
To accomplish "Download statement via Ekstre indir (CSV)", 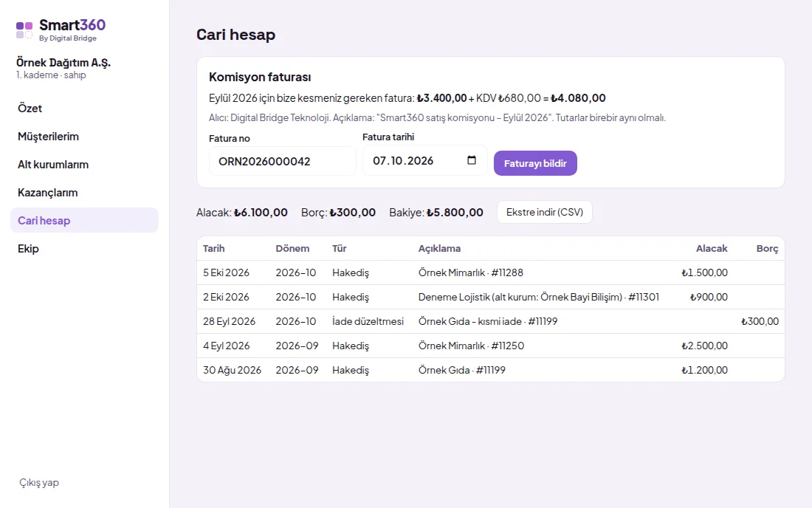I will point(544,212).
